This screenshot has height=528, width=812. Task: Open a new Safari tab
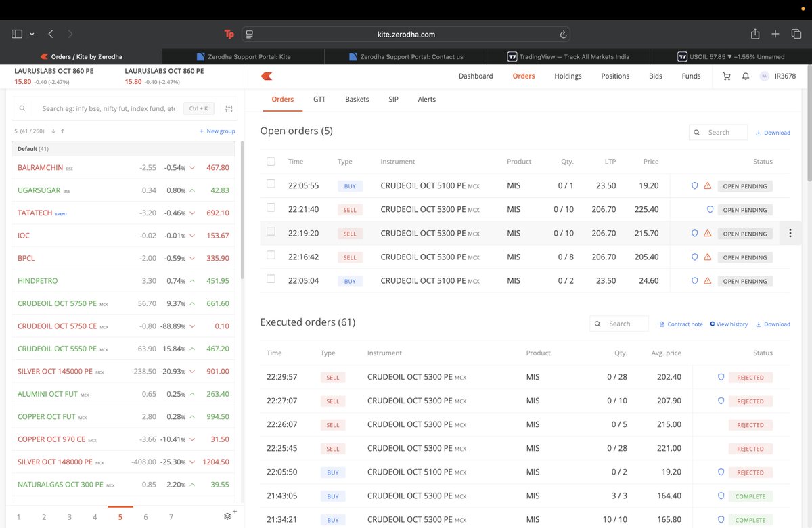click(x=776, y=34)
